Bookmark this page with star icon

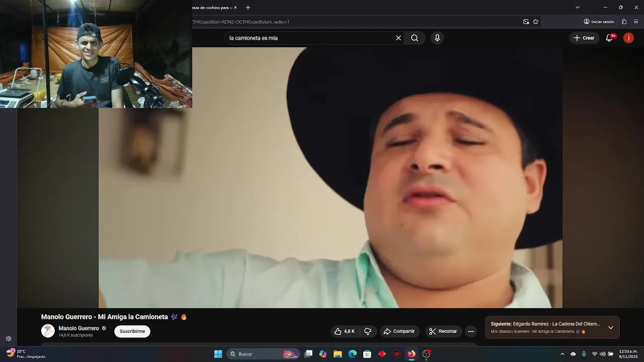(536, 22)
